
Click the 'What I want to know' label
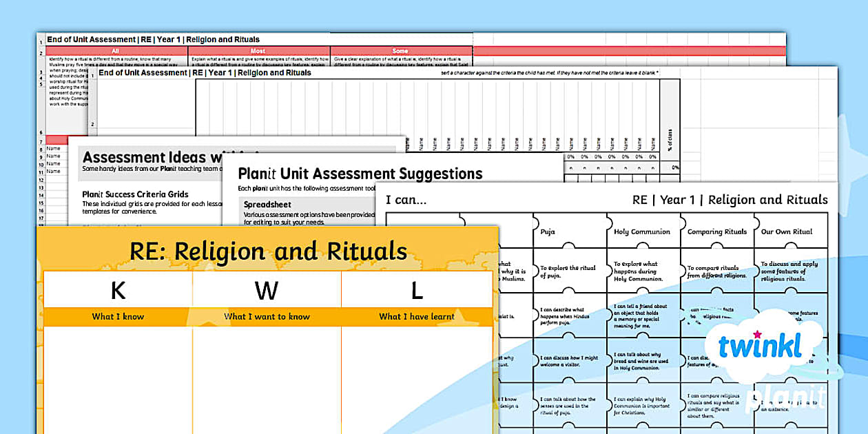point(267,317)
